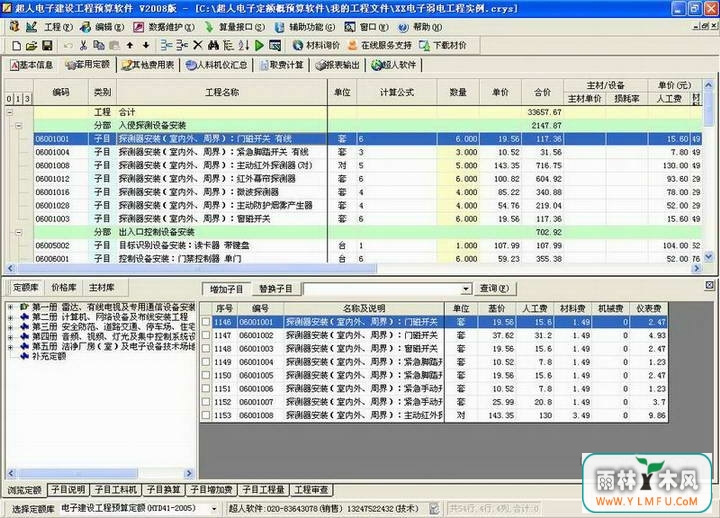
Task: Open the 选择定额库 dropdown
Action: pyautogui.click(x=214, y=508)
